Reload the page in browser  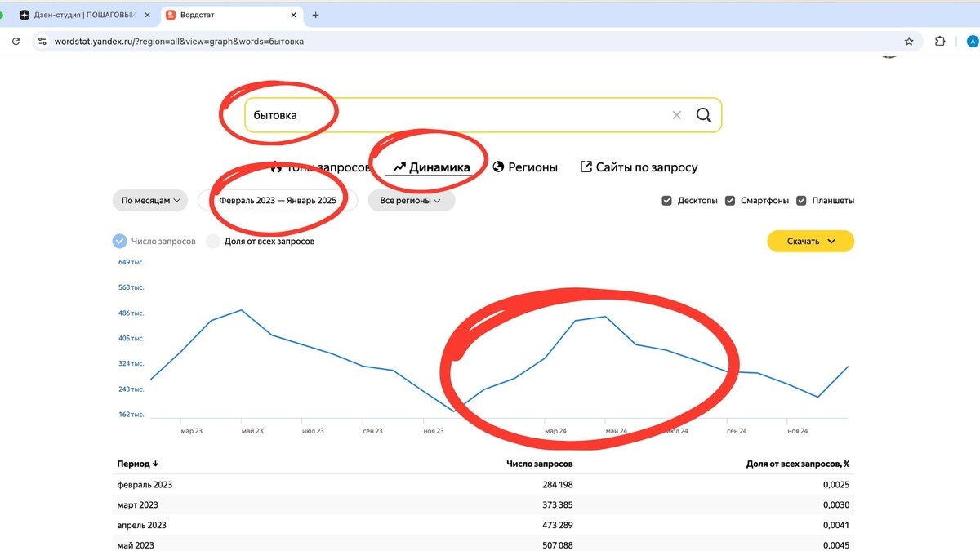click(x=16, y=41)
